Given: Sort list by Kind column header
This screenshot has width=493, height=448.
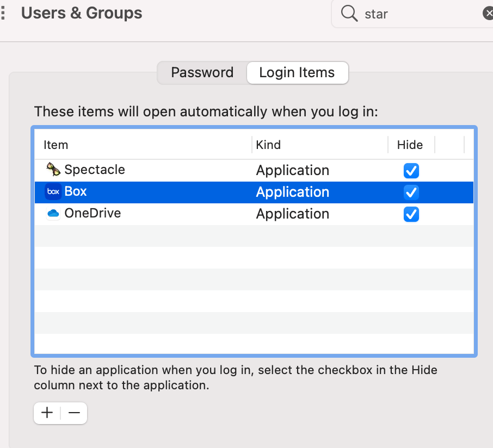Looking at the screenshot, I should [x=268, y=145].
